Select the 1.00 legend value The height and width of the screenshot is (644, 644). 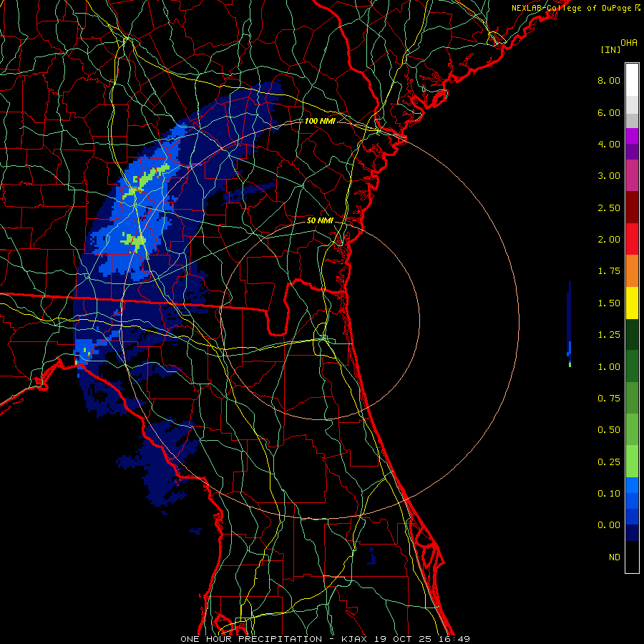[609, 367]
